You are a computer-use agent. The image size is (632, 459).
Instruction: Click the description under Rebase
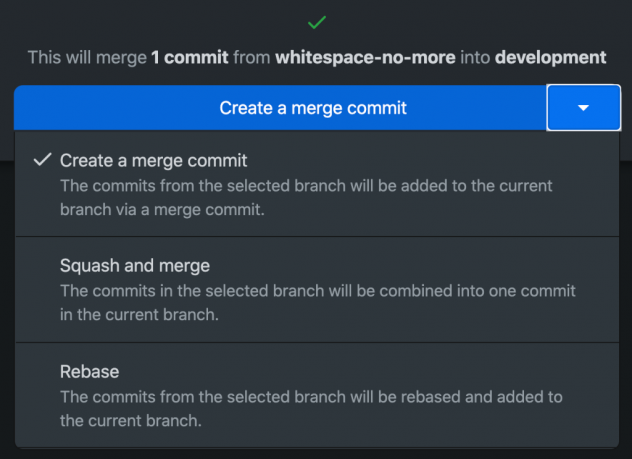[x=311, y=408]
